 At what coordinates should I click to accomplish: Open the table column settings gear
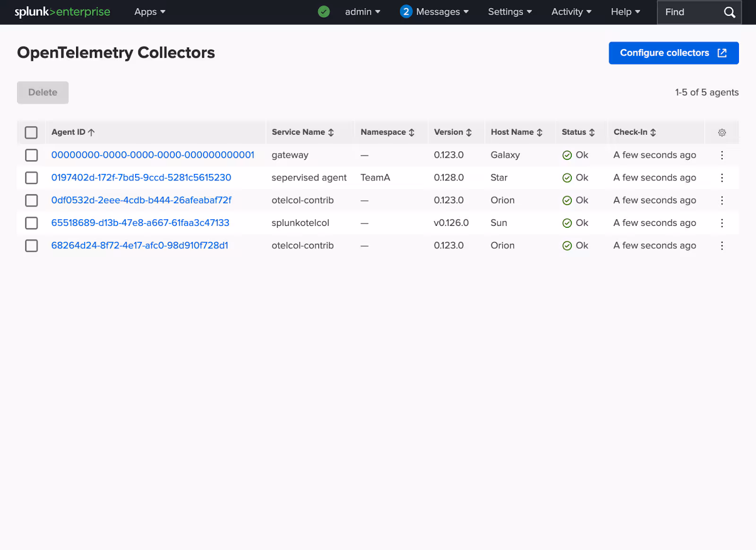(722, 133)
